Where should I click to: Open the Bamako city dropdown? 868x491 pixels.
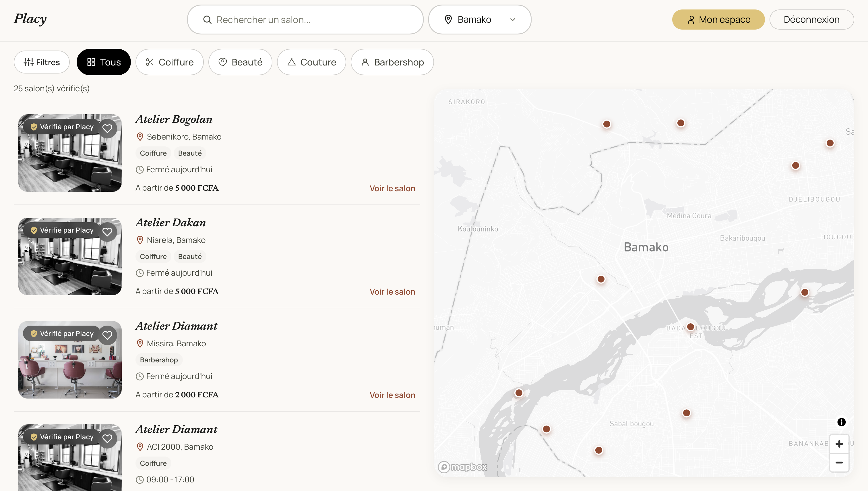click(x=480, y=20)
